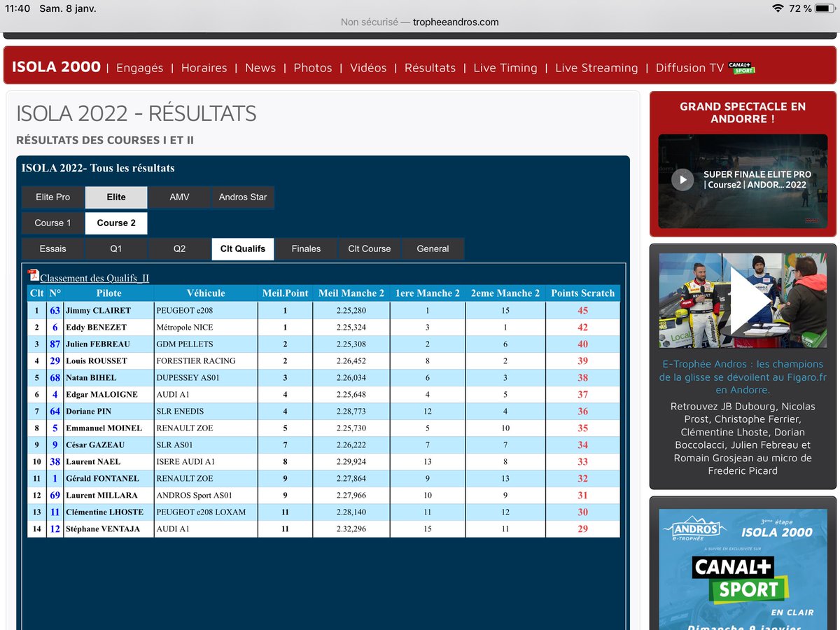Select pilot name Clémentine LHOSTE
The width and height of the screenshot is (840, 630).
tap(104, 512)
